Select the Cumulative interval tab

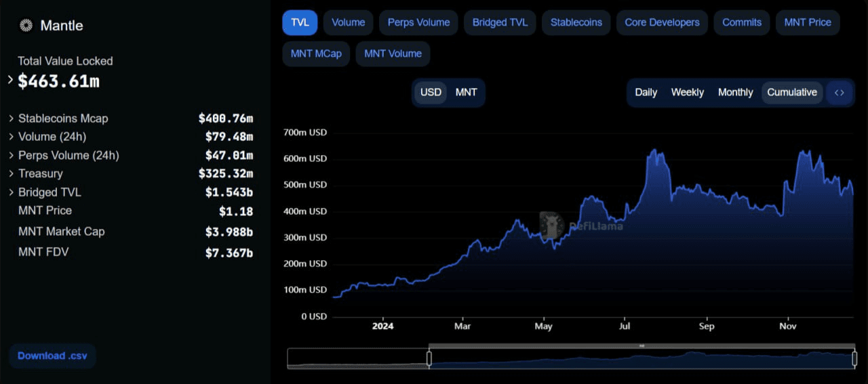point(791,93)
